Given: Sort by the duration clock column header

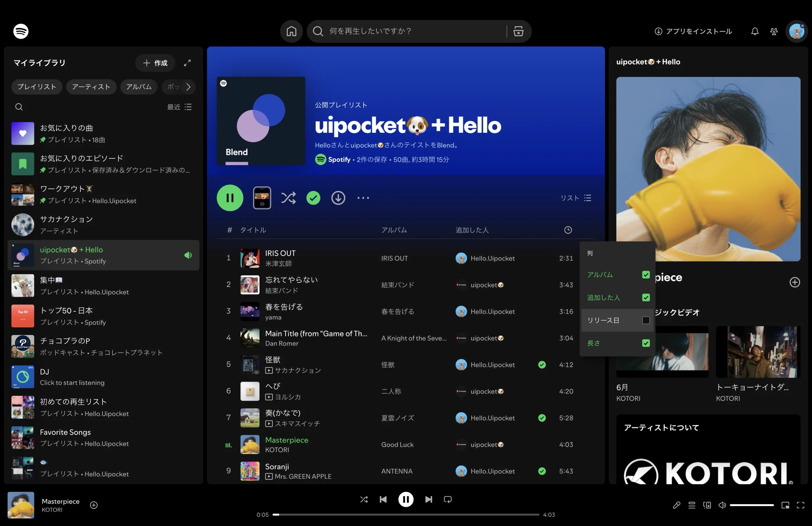Looking at the screenshot, I should point(568,230).
